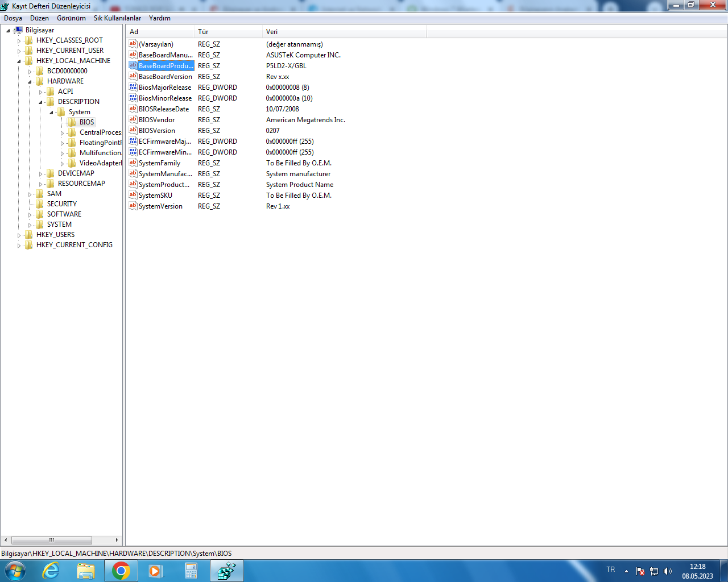This screenshot has width=728, height=582.
Task: Click the BiosMinorRelease DWORD value icon
Action: point(133,98)
